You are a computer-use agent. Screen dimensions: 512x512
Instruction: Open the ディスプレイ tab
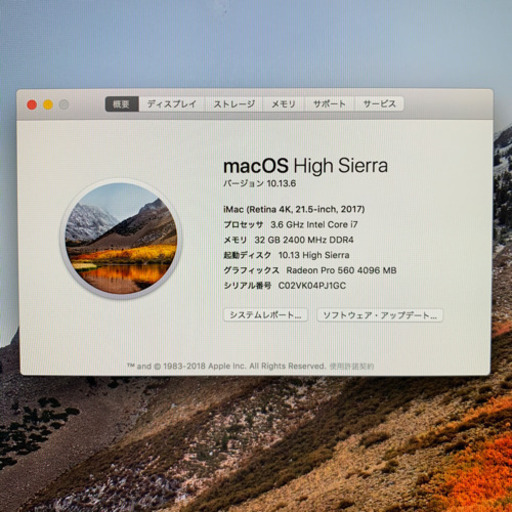[x=172, y=104]
